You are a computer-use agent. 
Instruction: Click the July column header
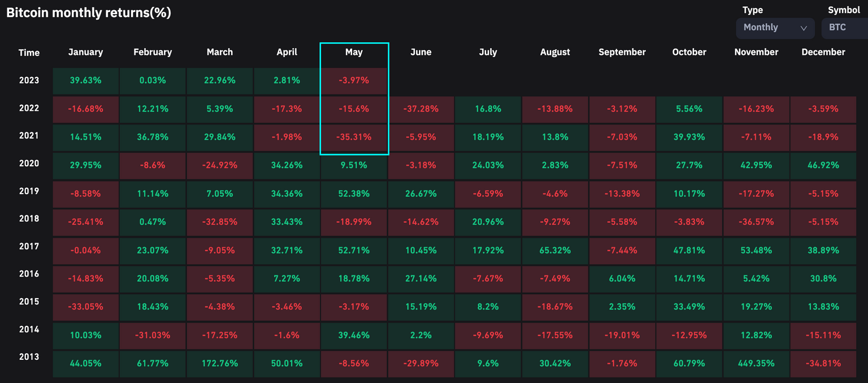tap(488, 52)
